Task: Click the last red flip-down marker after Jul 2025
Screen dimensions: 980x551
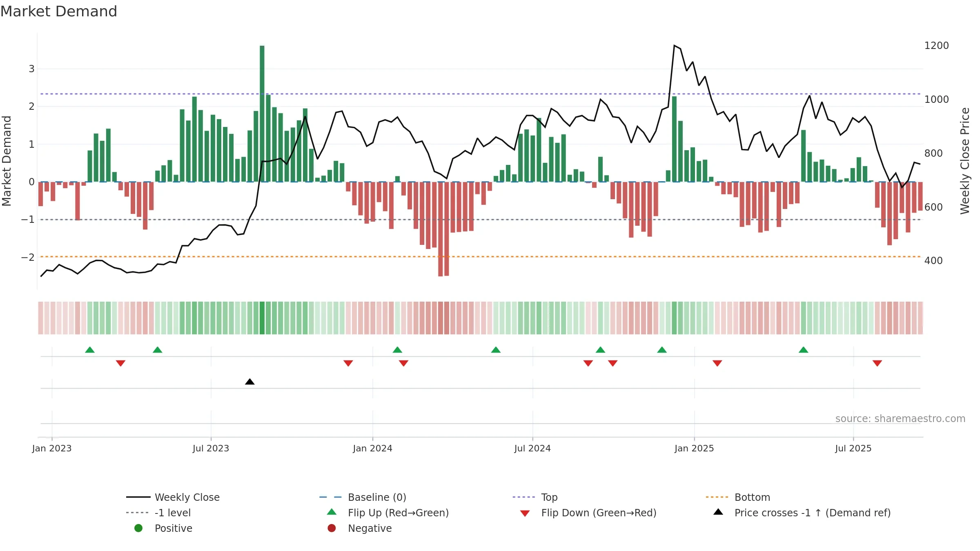Action: 877,363
